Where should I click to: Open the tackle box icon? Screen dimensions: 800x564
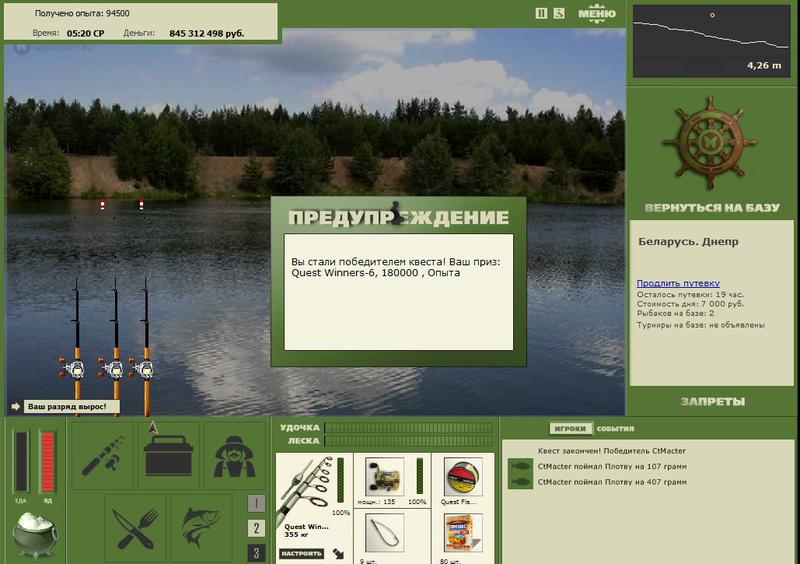click(x=168, y=455)
